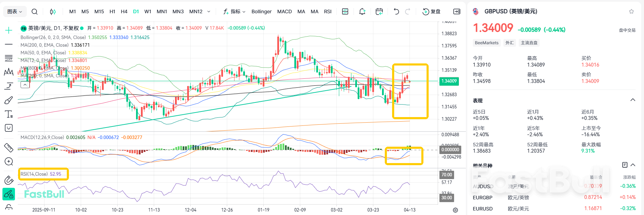The width and height of the screenshot is (644, 215).
Task: Open the 图表 dropdown menu
Action: (15, 11)
